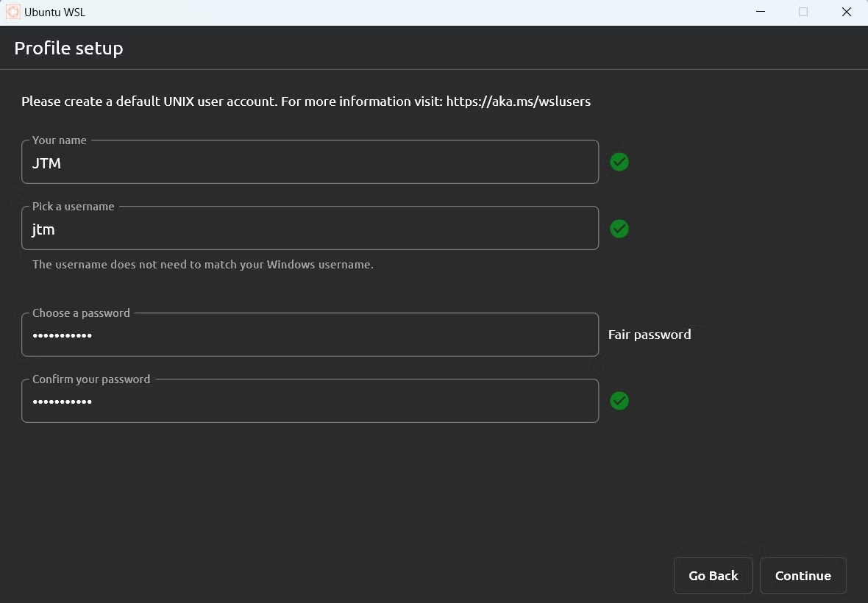868x603 pixels.
Task: Focus the Confirm your password field
Action: coord(310,401)
